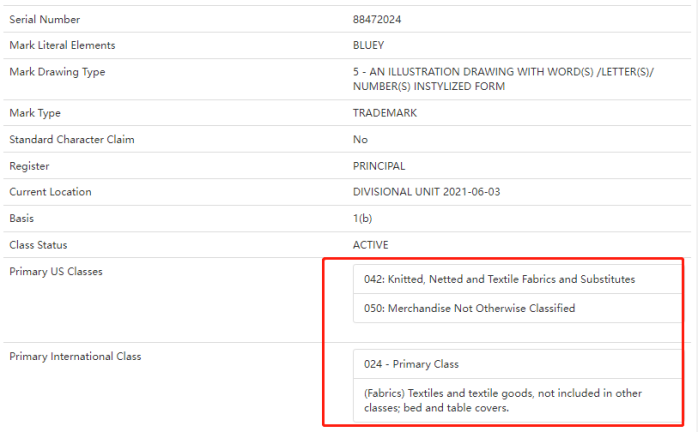698x433 pixels.
Task: Select the TRADEMARK mark type value
Action: point(385,113)
